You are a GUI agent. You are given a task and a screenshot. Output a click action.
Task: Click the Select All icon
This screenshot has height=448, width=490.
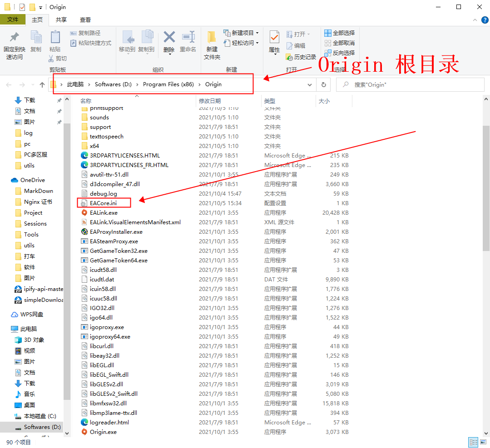point(327,33)
